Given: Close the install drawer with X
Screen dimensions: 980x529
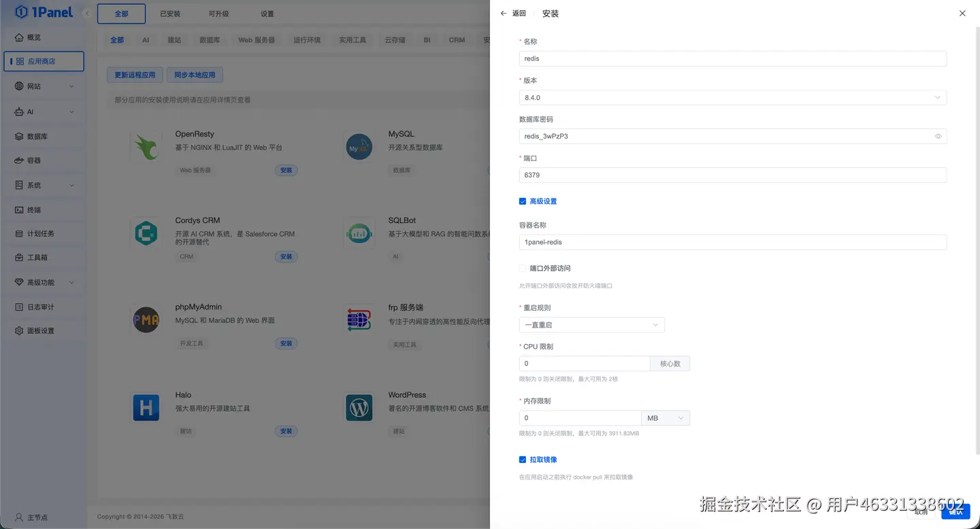Looking at the screenshot, I should (962, 14).
